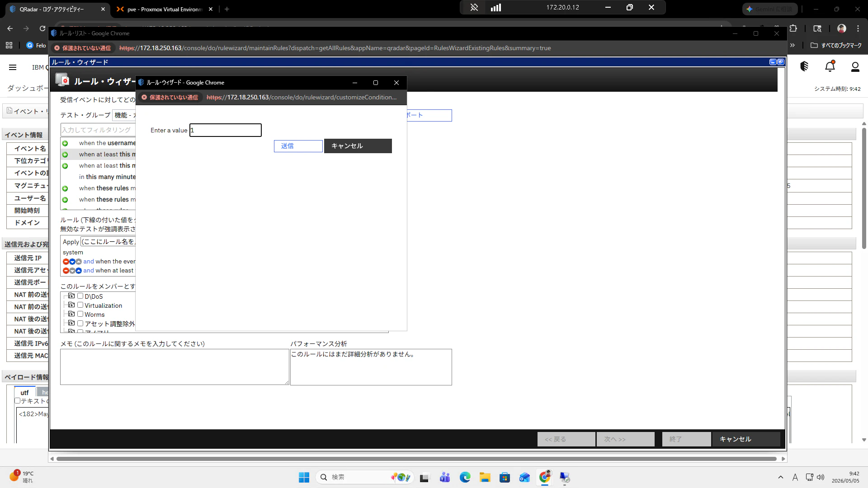This screenshot has height=488, width=868.
Task: Open Windows Start menu
Action: [x=304, y=477]
